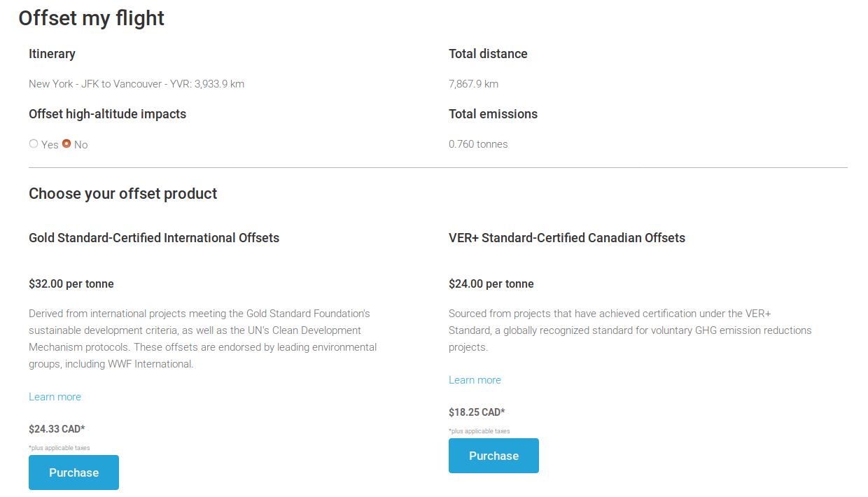The image size is (868, 497).
Task: Purchase VER+ Standard-Certified Canadian Offsets
Action: (x=493, y=456)
